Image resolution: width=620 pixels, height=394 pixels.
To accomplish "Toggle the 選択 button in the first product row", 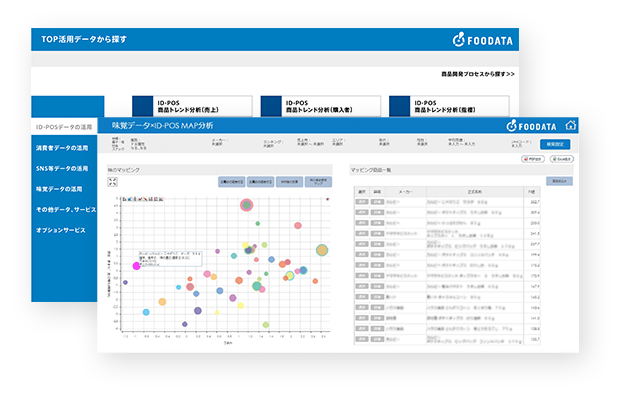I will tap(361, 202).
